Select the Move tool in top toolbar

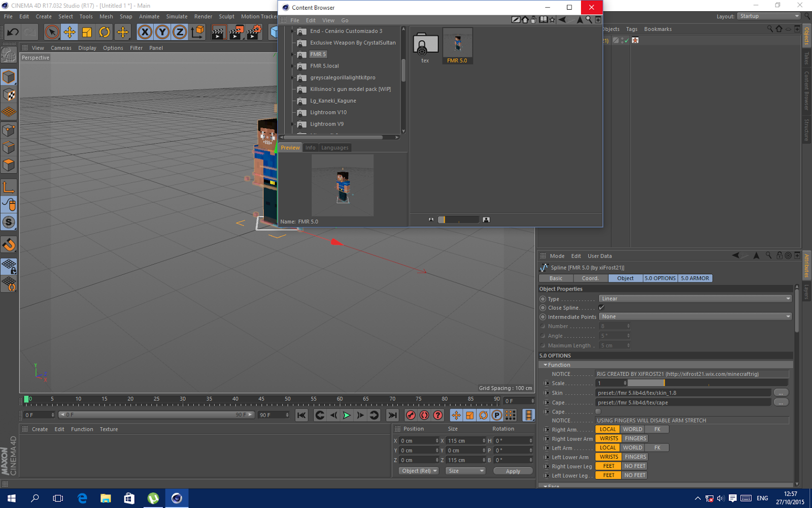[x=70, y=33]
